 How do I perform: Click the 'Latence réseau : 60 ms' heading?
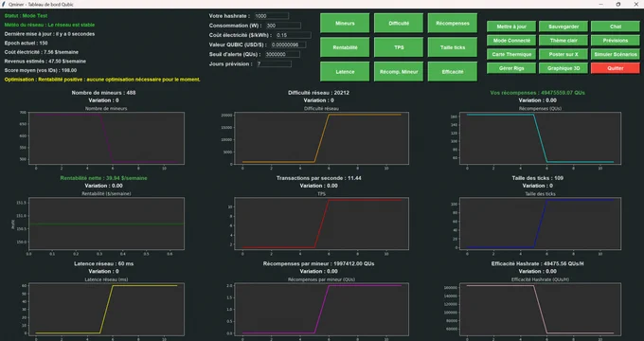coord(103,263)
